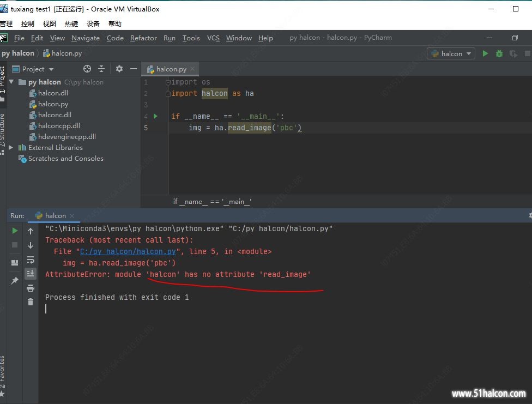Clear all Run console output with the trash icon
Viewport: 532px width, 404px height.
[x=31, y=302]
